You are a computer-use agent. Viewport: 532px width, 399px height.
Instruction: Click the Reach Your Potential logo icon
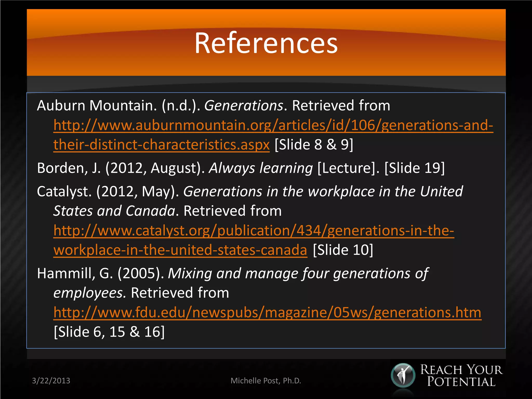click(403, 376)
